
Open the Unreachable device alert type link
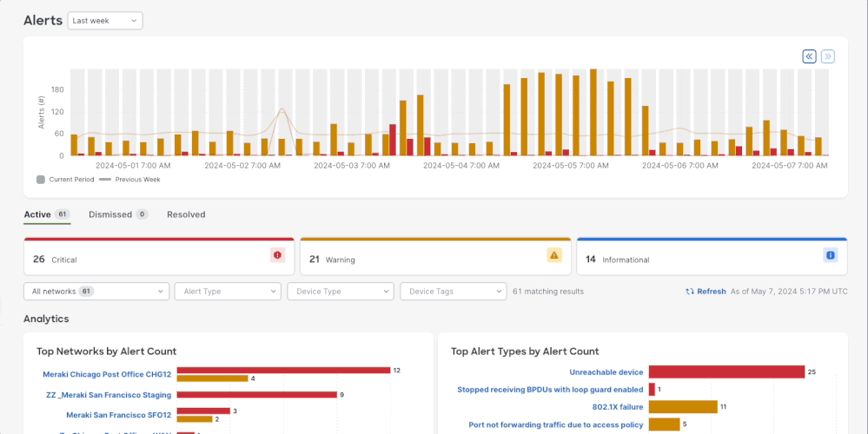[x=606, y=372]
